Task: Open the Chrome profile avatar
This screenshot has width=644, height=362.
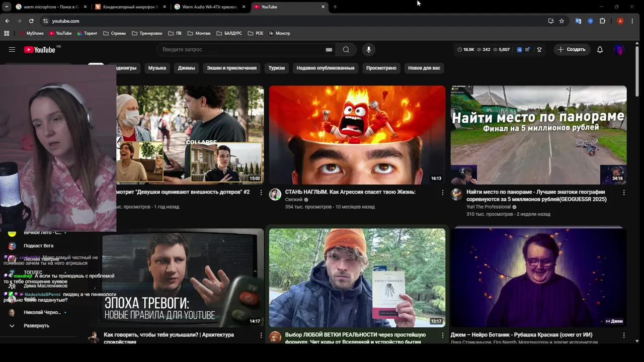Action: point(620,21)
